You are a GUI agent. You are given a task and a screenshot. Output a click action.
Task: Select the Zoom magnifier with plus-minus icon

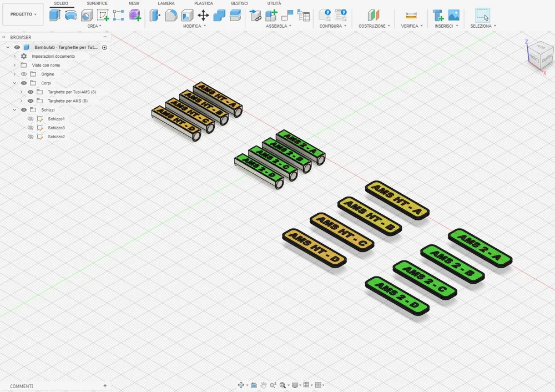point(273,385)
